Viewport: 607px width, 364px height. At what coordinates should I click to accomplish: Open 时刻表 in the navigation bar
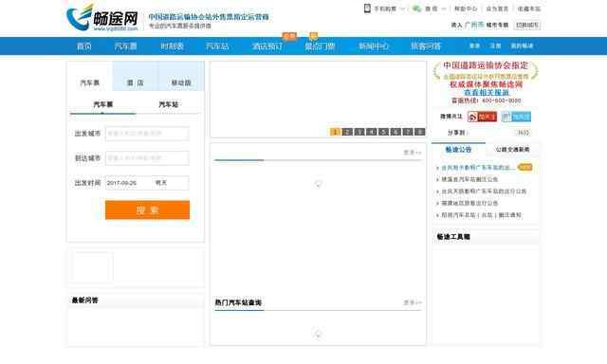tap(172, 46)
